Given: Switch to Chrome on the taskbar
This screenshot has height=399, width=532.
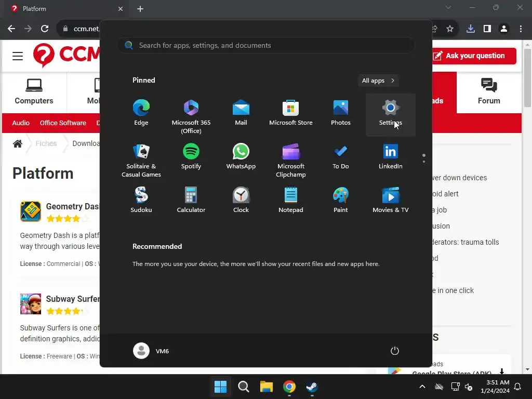Looking at the screenshot, I should point(289,387).
